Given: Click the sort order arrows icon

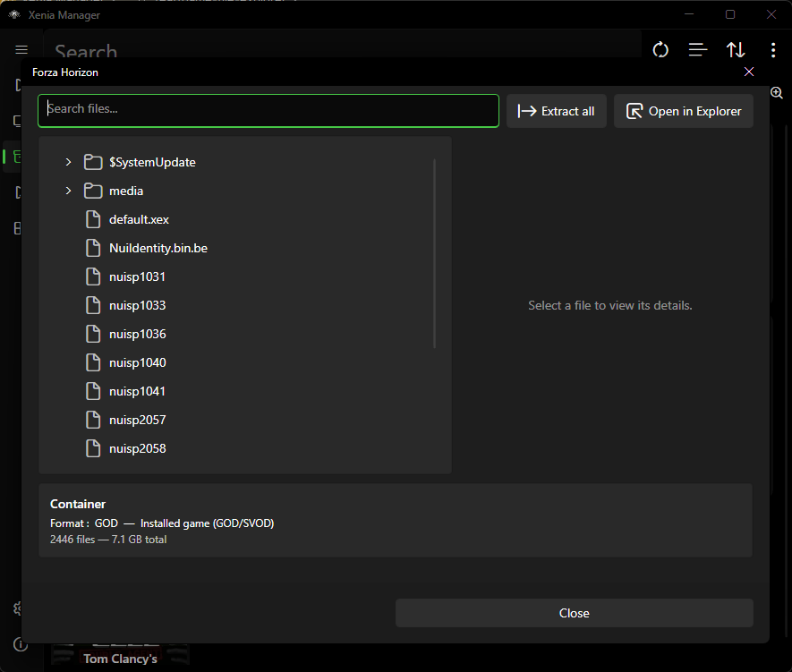Looking at the screenshot, I should (736, 49).
